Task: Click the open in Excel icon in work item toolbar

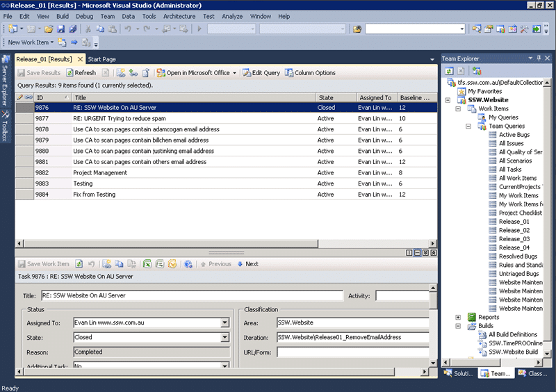Action: tap(147, 264)
